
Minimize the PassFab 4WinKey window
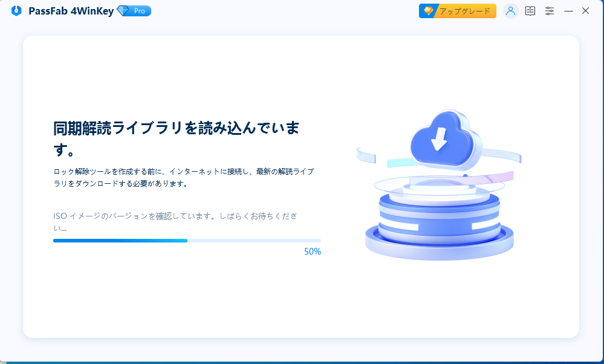coord(568,11)
